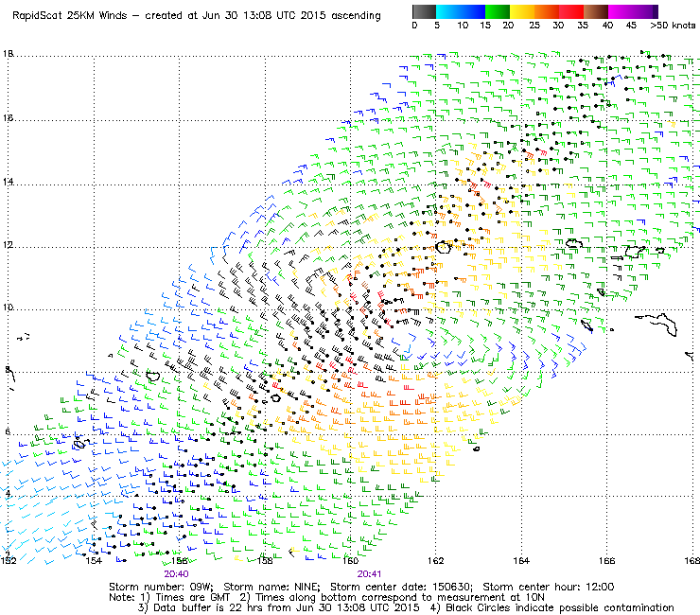Click the "Black Circles indicate possible contamination" note
Viewport: 700px width, 615px height.
point(560,607)
